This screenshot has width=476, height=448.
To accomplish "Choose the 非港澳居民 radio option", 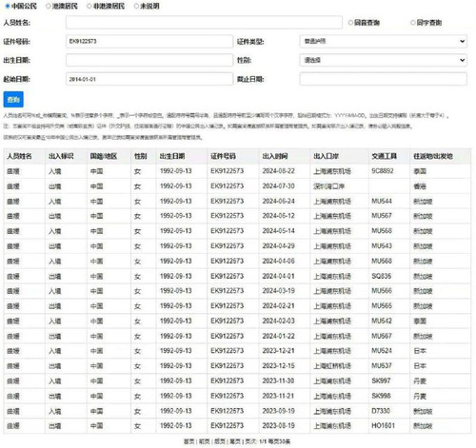I will point(89,6).
